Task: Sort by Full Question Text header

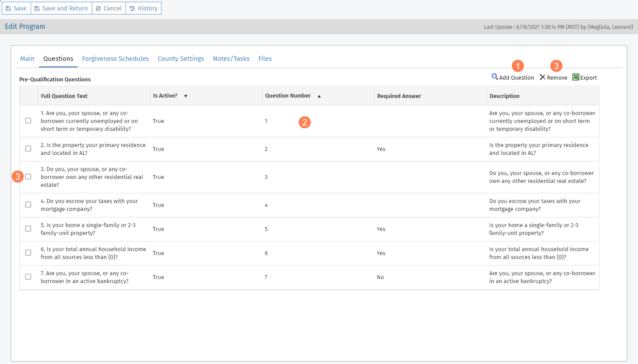Action: click(x=64, y=96)
